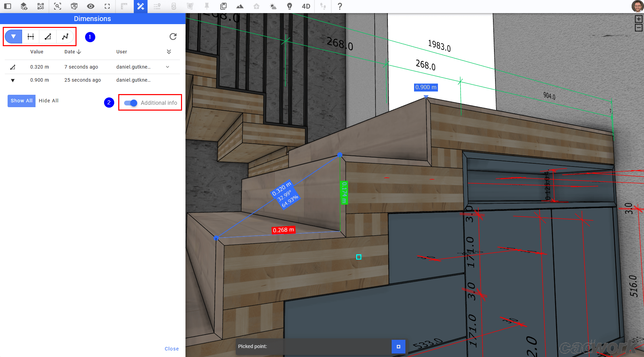Collapse all rows using the double chevron
Screen dimensions: 644x357
[x=169, y=52]
